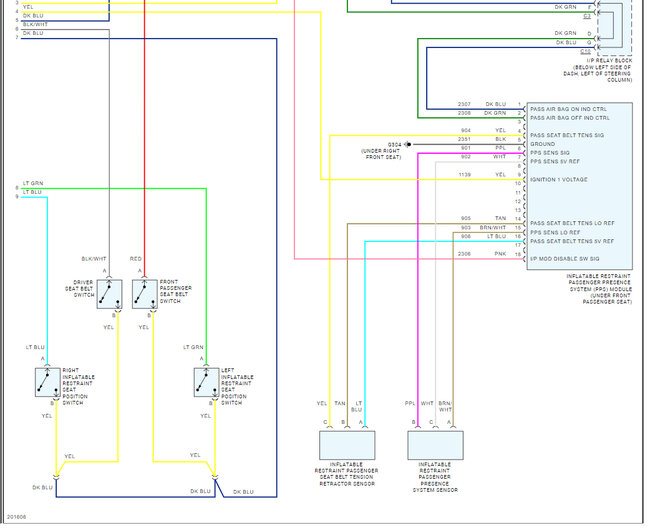The width and height of the screenshot is (650, 528).
Task: Select the "I/P MOD DISABLE SW SIG" label
Action: (565, 259)
